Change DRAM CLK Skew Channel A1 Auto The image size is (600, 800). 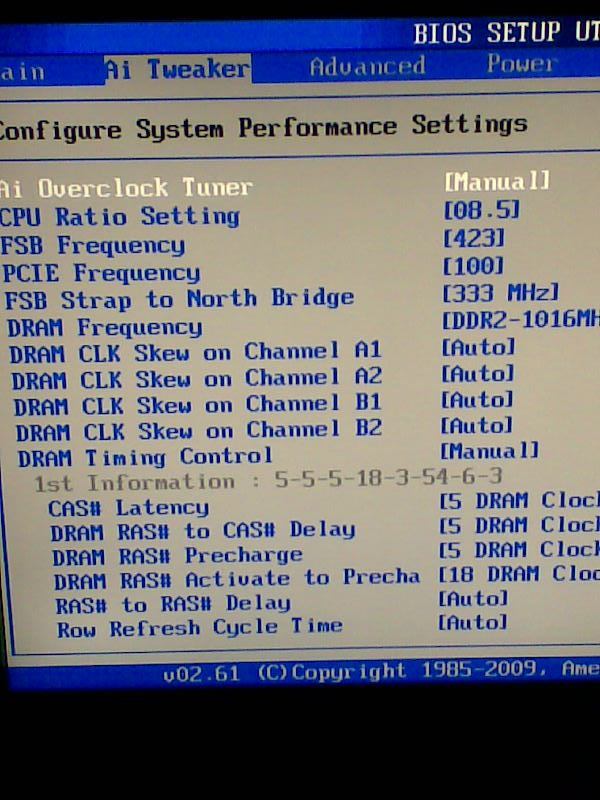click(478, 347)
